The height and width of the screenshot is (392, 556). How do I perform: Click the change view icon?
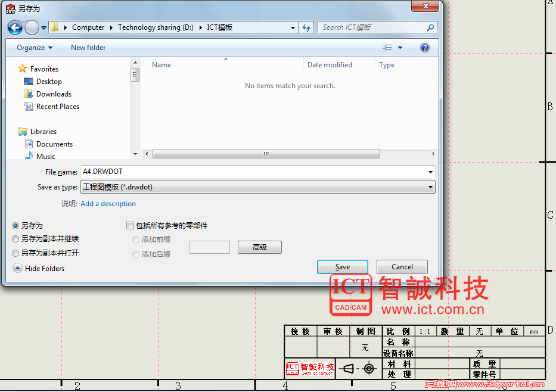(x=387, y=48)
